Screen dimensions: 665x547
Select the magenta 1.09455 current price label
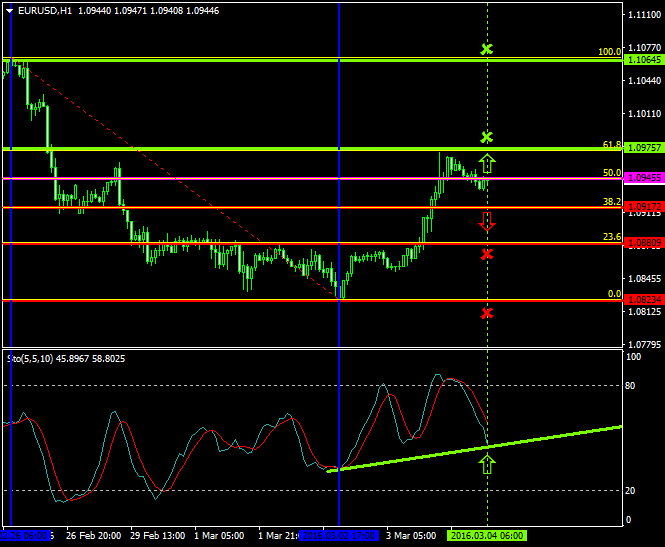click(642, 177)
